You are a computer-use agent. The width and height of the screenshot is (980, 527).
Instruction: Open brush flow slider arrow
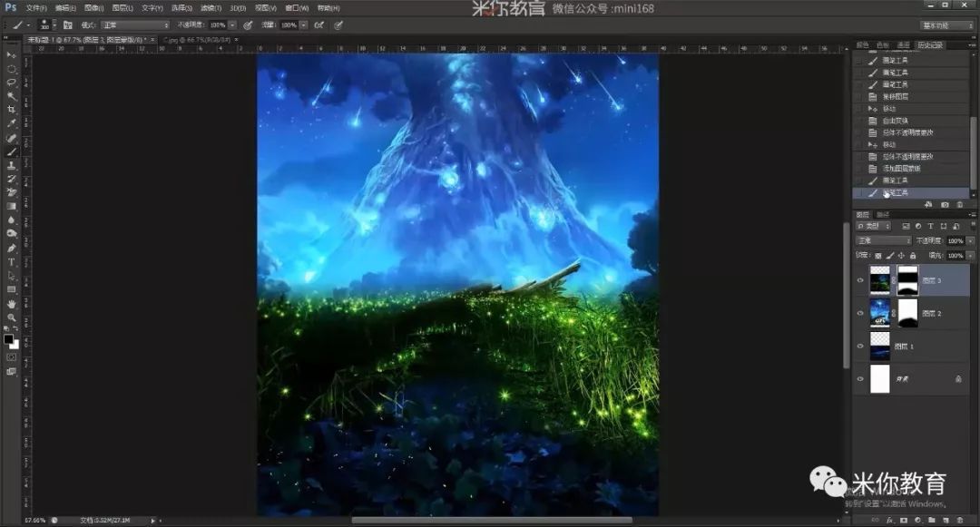coord(304,25)
